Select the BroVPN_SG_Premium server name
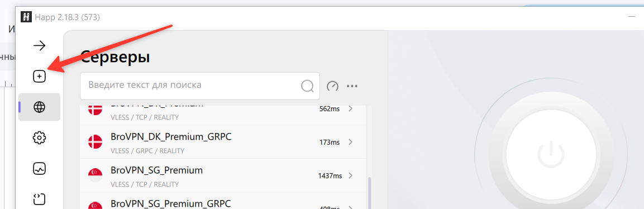Screen dimensions: 644x209 pyautogui.click(x=157, y=170)
